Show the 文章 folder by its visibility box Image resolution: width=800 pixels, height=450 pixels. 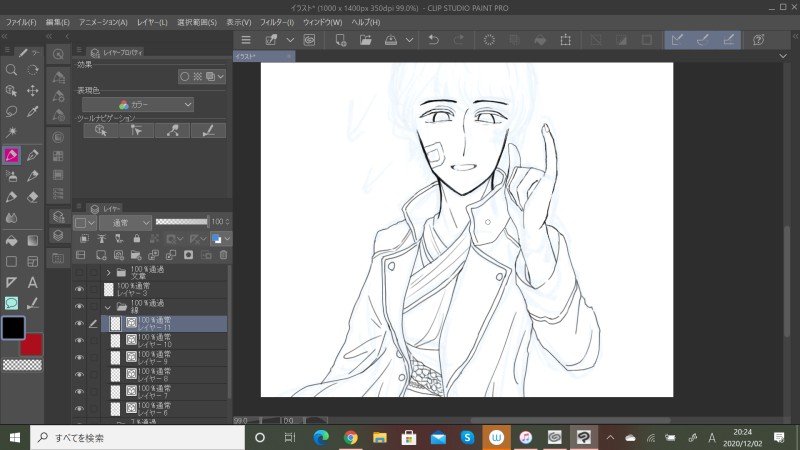click(x=79, y=272)
